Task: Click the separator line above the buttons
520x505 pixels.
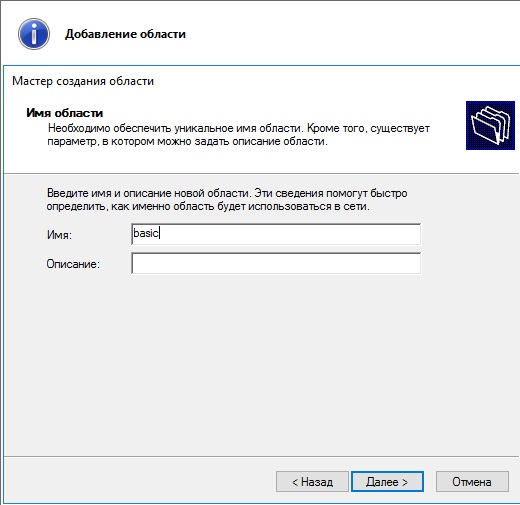Action: (x=262, y=456)
